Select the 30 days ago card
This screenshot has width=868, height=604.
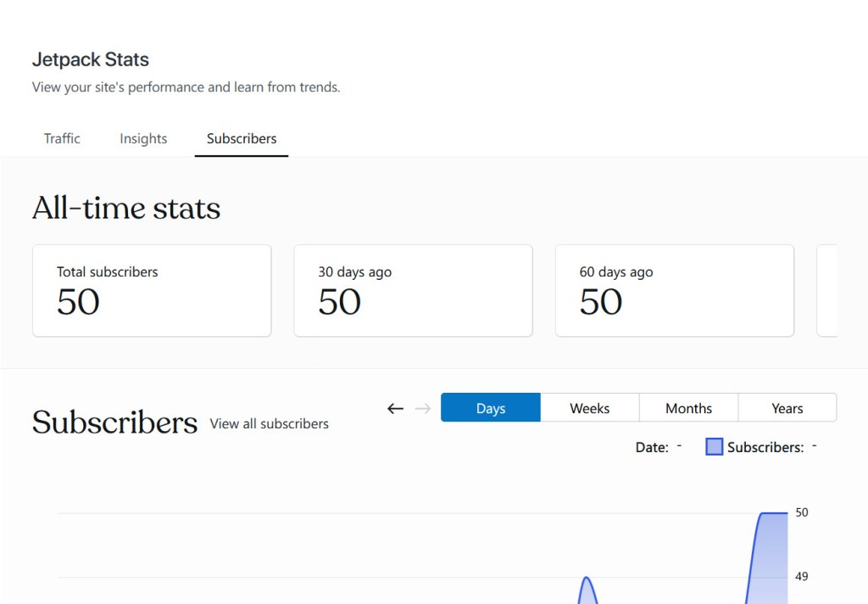pyautogui.click(x=413, y=291)
